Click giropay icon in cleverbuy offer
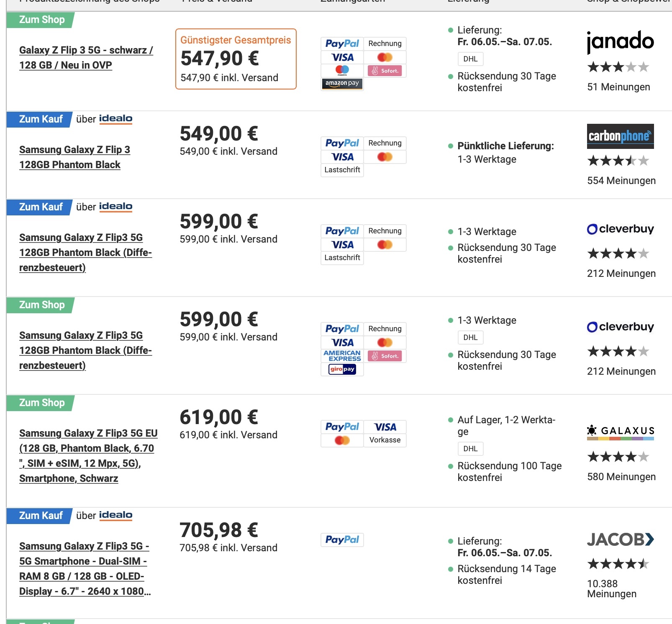The height and width of the screenshot is (624, 672). 342,369
